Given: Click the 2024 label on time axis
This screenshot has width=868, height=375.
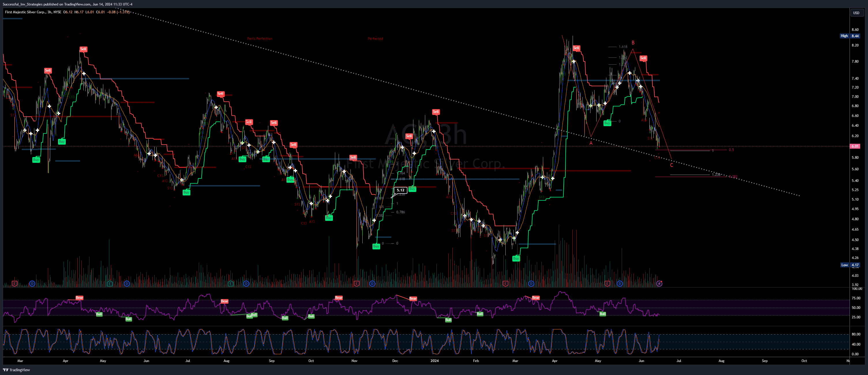Looking at the screenshot, I should pos(435,361).
